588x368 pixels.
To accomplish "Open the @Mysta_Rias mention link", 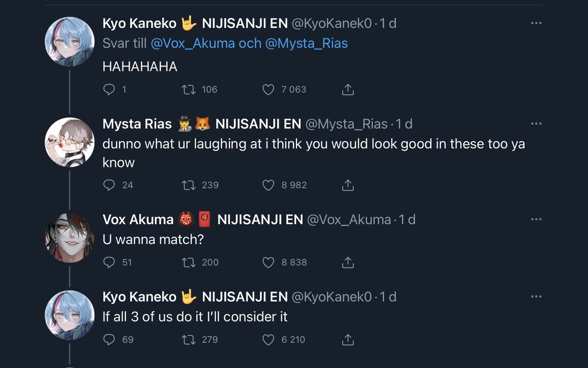I will click(306, 43).
